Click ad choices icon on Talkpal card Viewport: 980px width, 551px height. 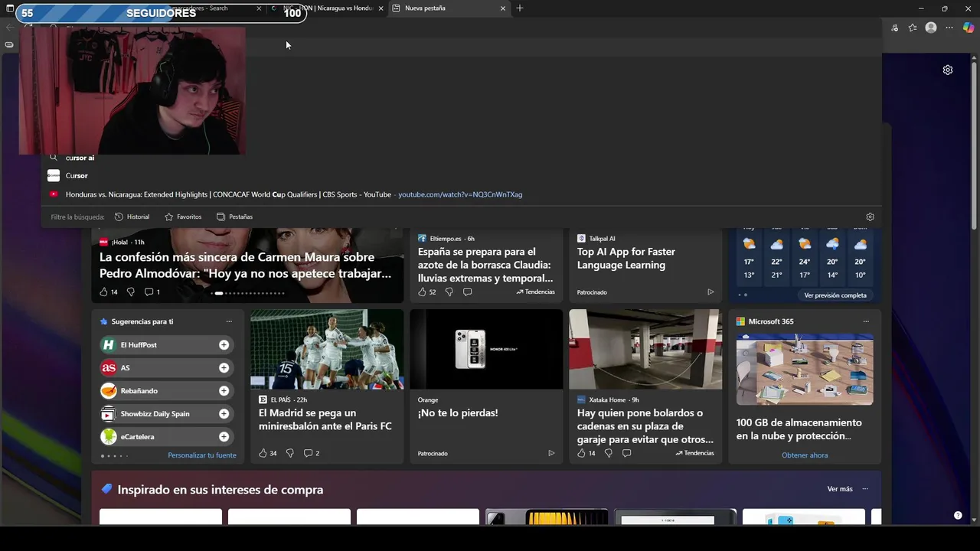[x=710, y=292]
